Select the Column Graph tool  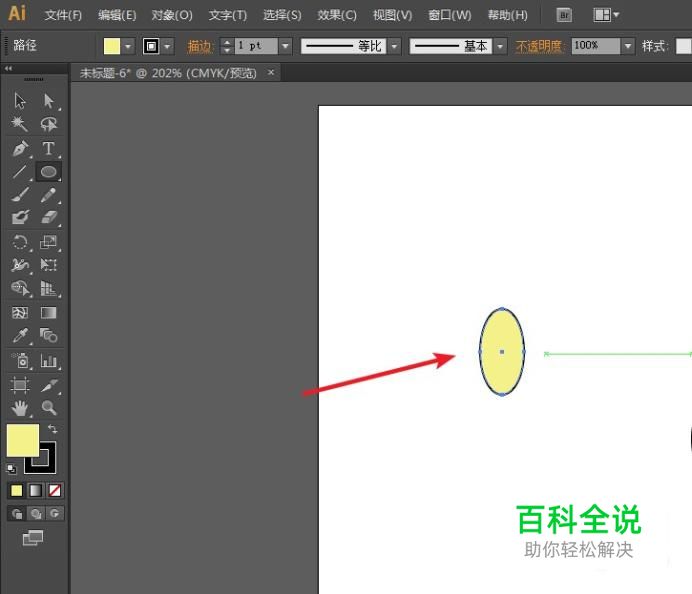pos(49,361)
